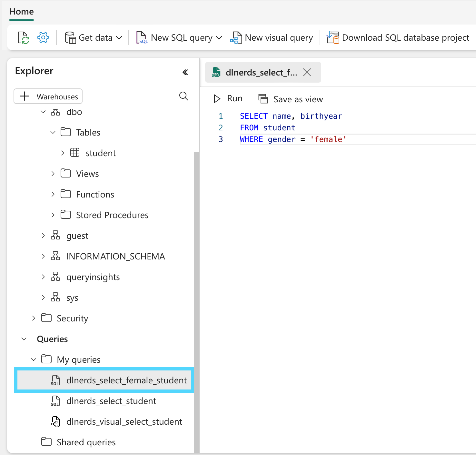The width and height of the screenshot is (476, 455).
Task: Click the New visual query icon
Action: point(236,38)
